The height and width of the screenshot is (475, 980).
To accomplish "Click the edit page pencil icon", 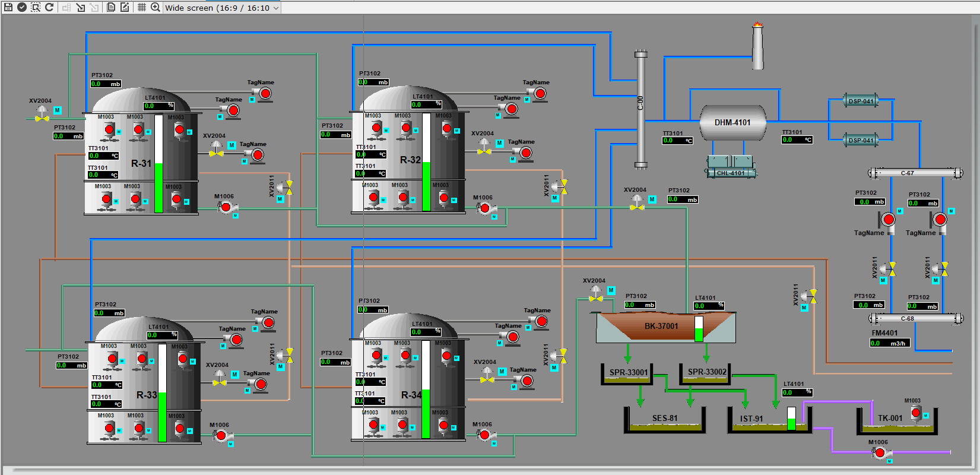I will (125, 7).
